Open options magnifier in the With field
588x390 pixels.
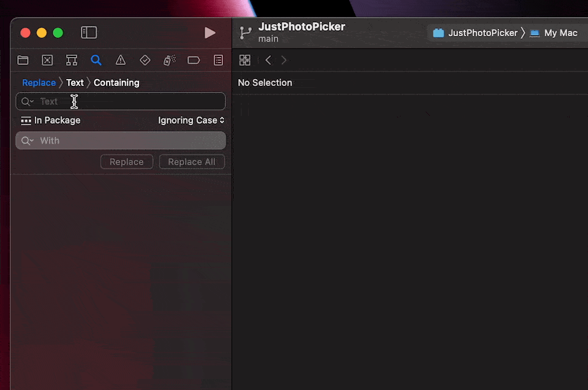point(28,141)
